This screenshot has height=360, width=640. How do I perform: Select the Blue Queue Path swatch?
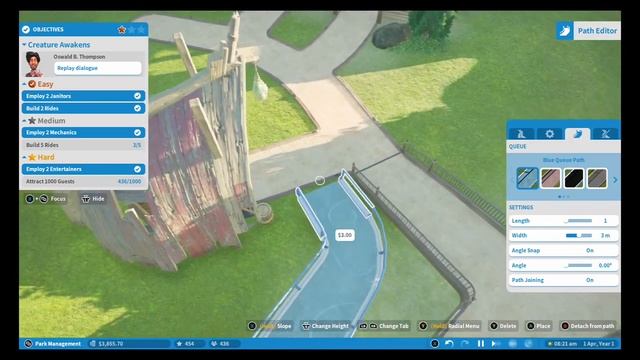(527, 178)
